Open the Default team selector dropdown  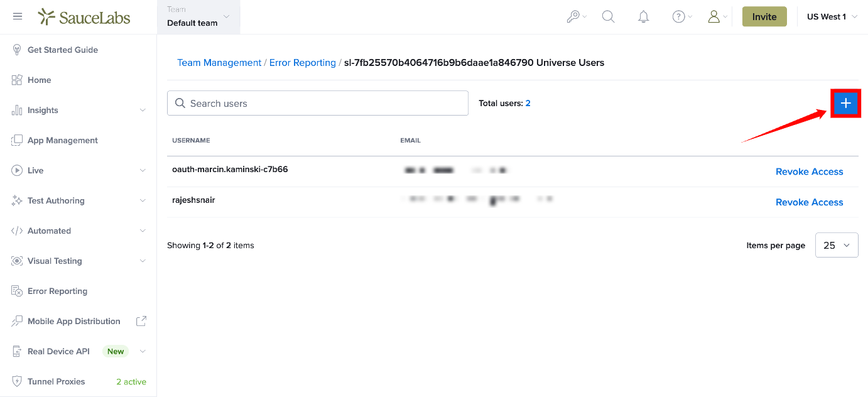coord(198,17)
